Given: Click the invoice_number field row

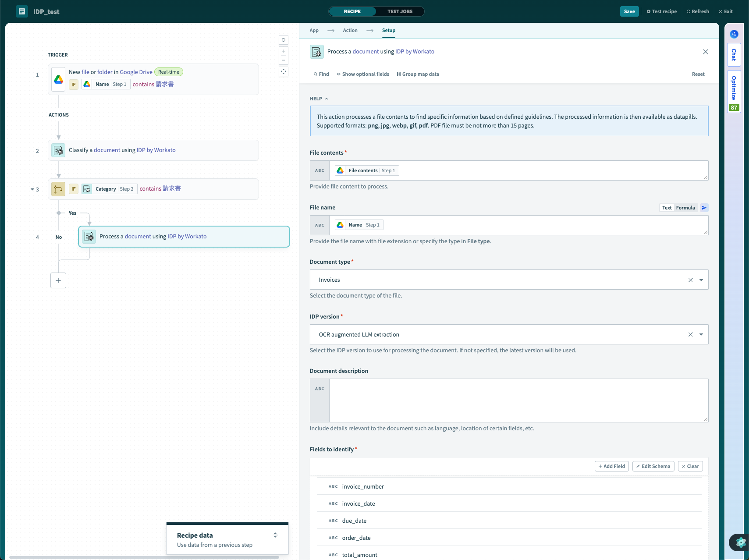Looking at the screenshot, I should 509,486.
